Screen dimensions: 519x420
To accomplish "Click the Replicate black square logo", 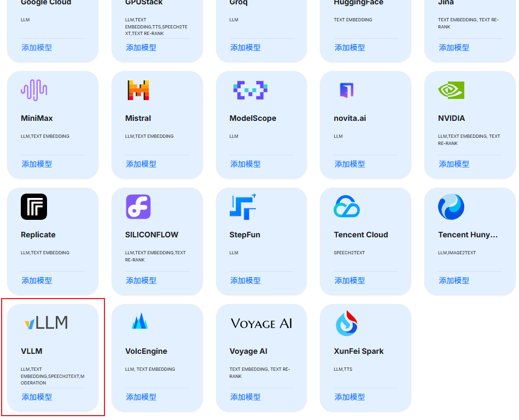I will click(34, 207).
